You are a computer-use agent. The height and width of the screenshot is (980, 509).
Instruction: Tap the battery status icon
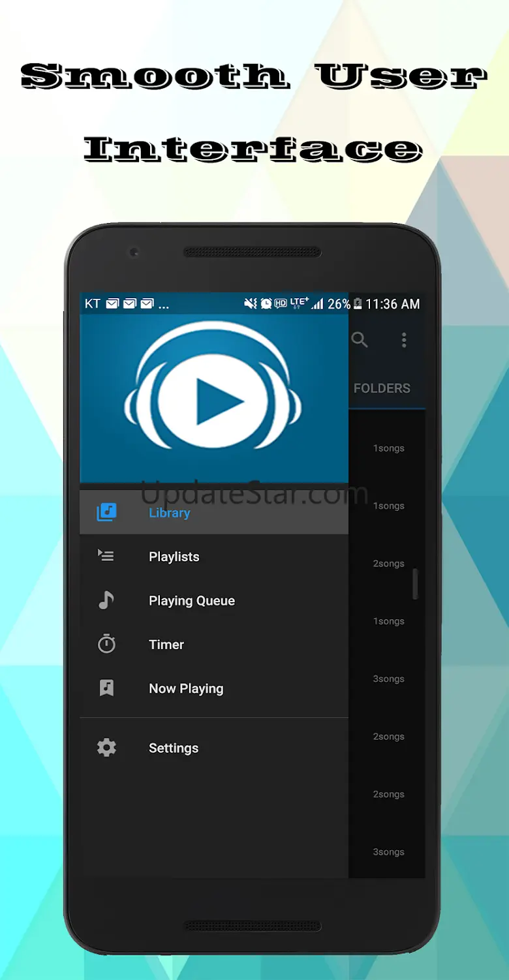click(357, 303)
